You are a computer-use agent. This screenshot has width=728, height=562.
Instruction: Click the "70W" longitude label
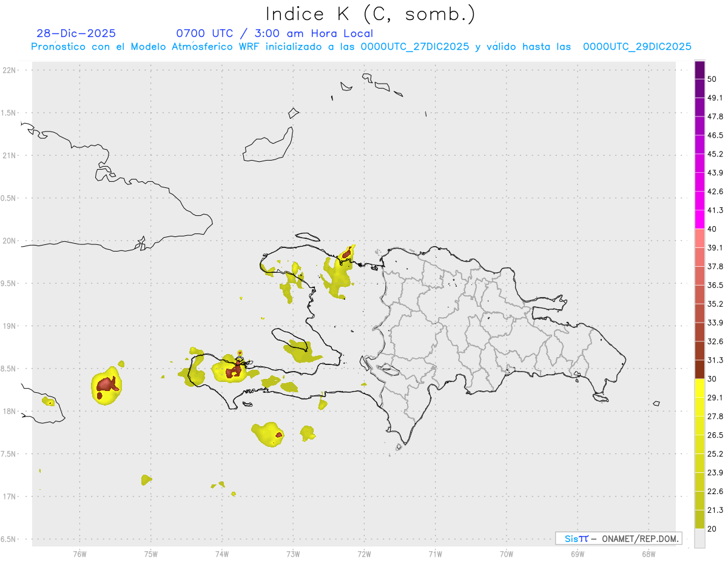point(507,554)
